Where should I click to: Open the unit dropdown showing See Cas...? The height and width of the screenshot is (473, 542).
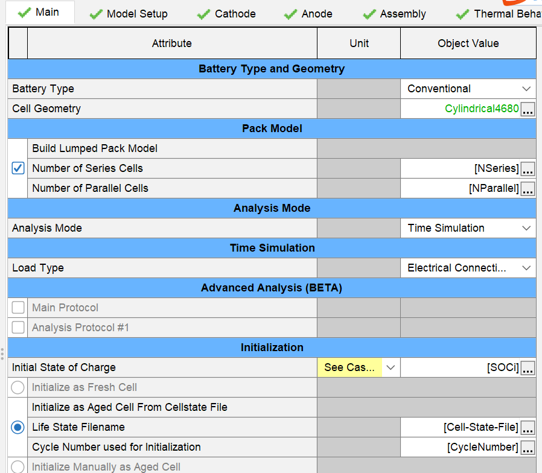[x=359, y=368]
